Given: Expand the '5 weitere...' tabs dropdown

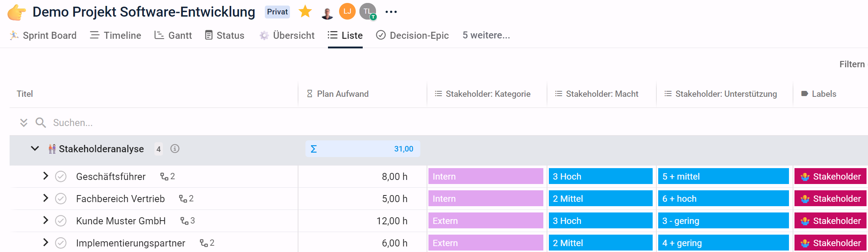Looking at the screenshot, I should coord(486,35).
